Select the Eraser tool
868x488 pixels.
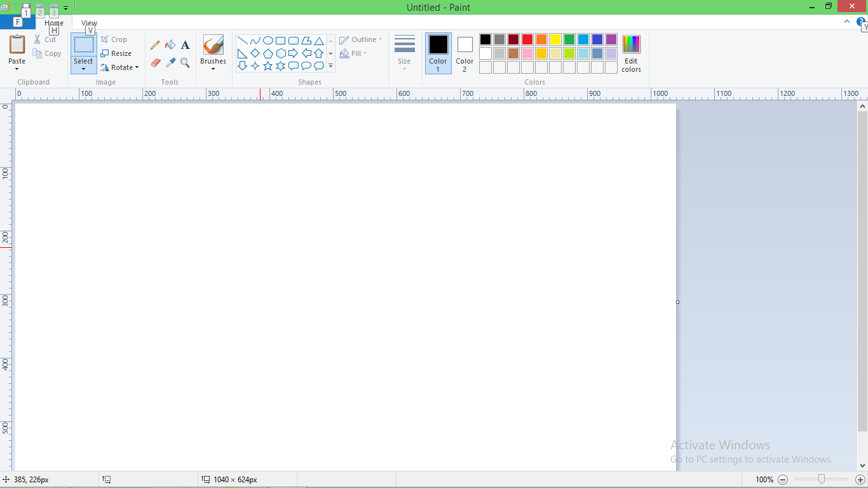[x=155, y=63]
